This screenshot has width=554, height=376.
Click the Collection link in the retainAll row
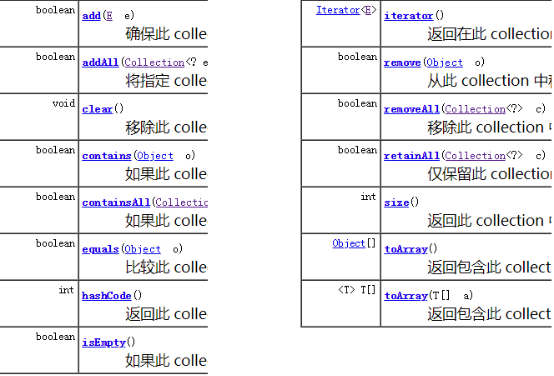pos(475,156)
